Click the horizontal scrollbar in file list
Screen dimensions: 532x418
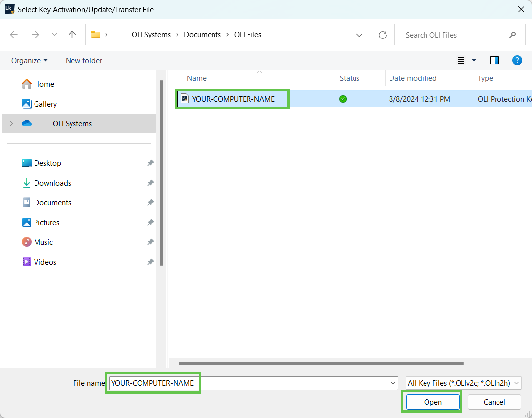tap(321, 363)
